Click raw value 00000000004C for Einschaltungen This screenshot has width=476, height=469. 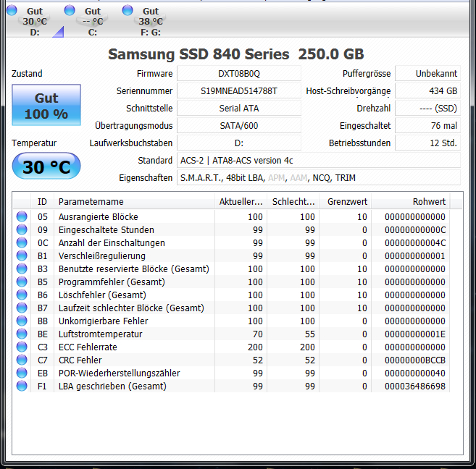[415, 243]
